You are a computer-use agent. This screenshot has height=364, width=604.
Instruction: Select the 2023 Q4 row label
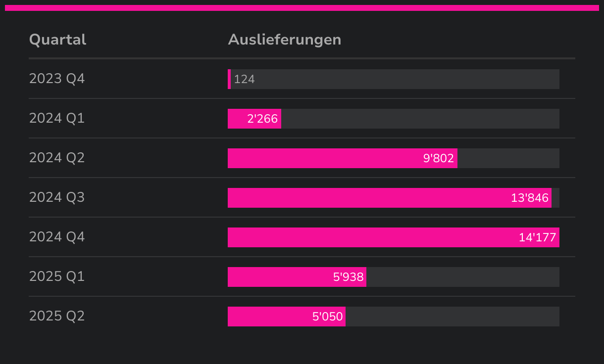tap(57, 79)
